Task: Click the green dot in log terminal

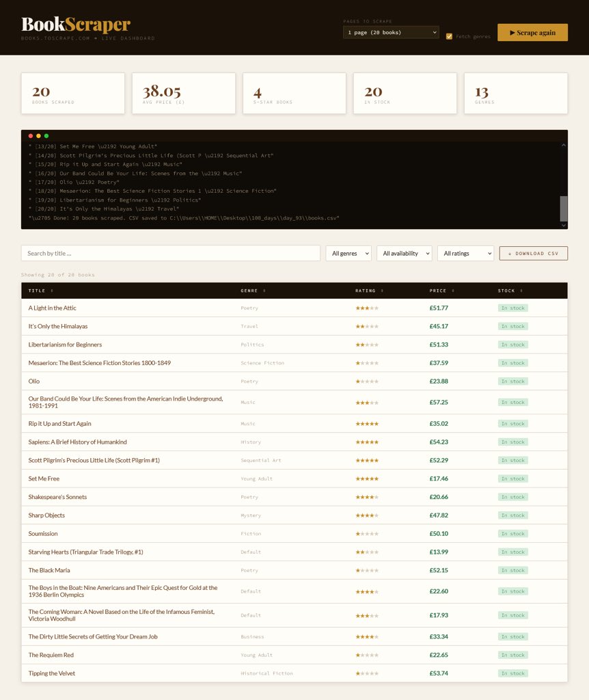Action: [x=46, y=136]
